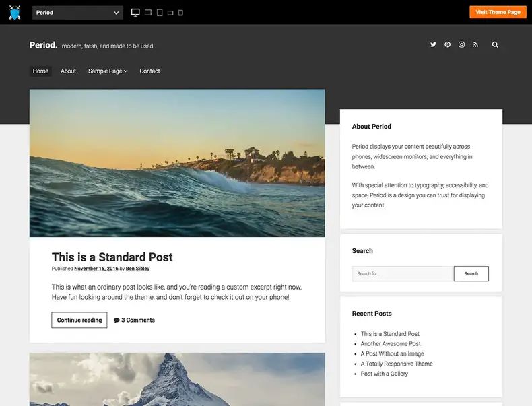This screenshot has height=406, width=532.
Task: Open the Twitter social icon
Action: 433,44
